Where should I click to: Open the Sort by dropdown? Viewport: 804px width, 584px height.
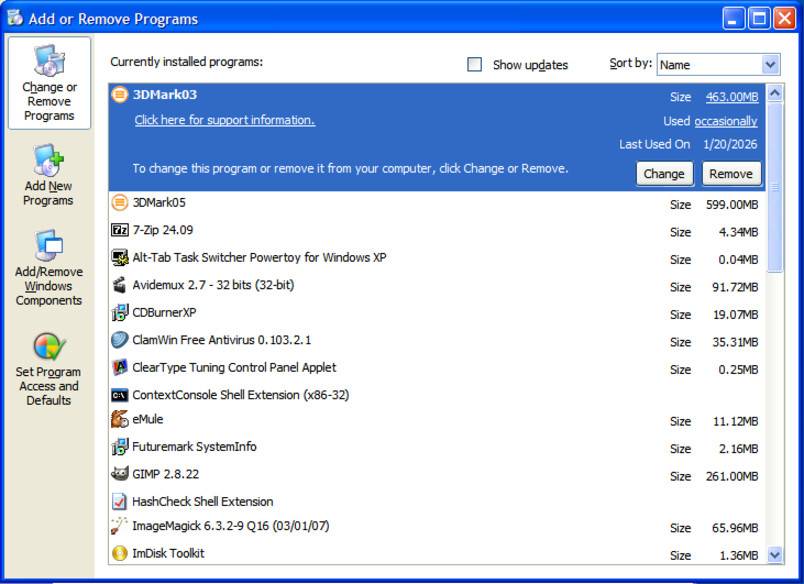(x=770, y=65)
